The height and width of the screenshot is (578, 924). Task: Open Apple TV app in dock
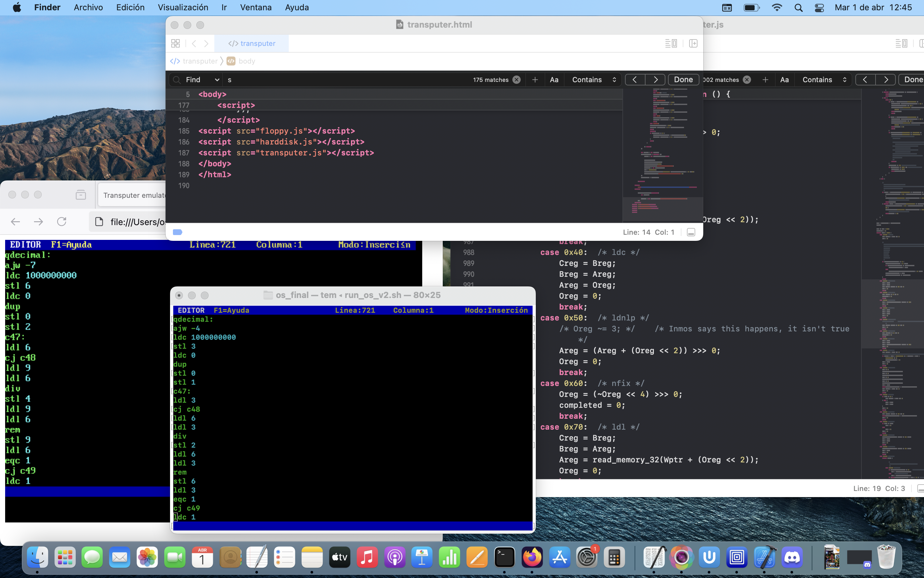point(340,557)
